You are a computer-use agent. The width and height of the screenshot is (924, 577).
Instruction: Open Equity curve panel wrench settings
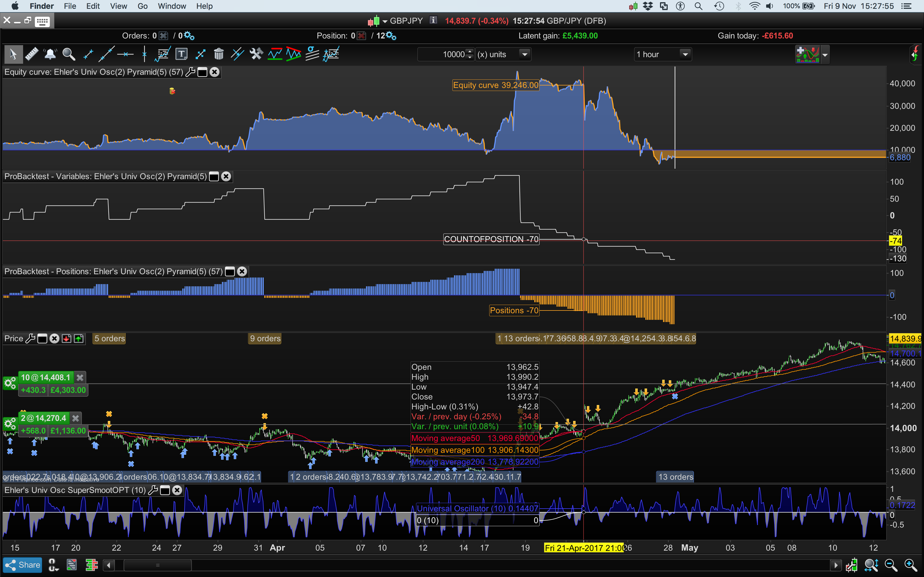tap(190, 72)
